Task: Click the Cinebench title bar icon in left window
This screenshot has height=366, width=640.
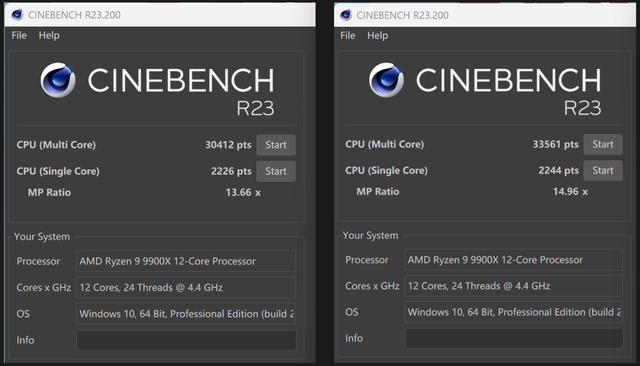Action: coord(17,15)
